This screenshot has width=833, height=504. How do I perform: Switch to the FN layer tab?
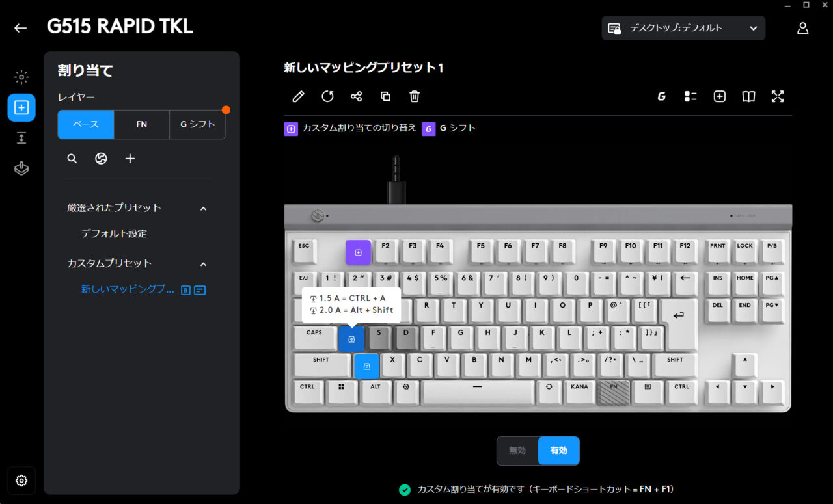click(142, 124)
